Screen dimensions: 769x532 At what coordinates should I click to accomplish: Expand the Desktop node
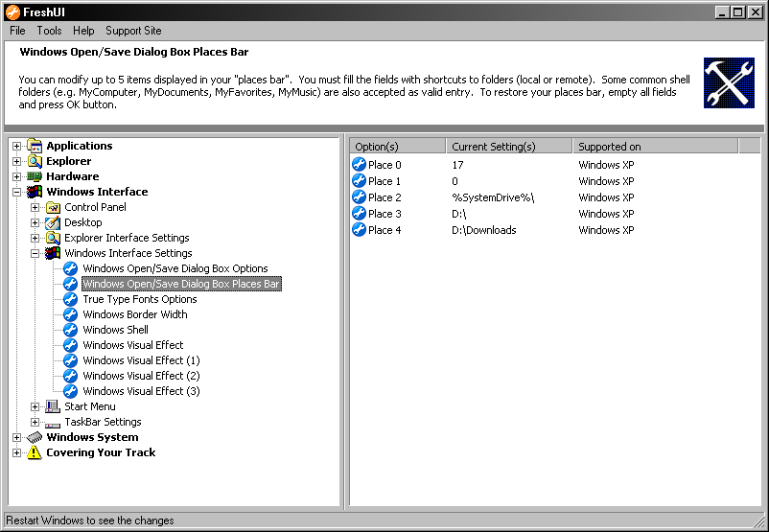pos(35,222)
